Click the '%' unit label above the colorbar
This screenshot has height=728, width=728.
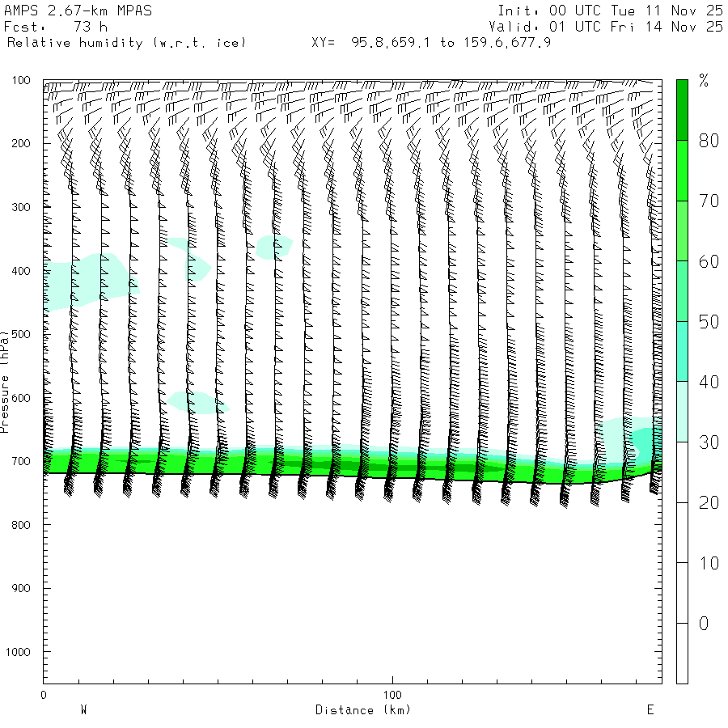point(704,81)
